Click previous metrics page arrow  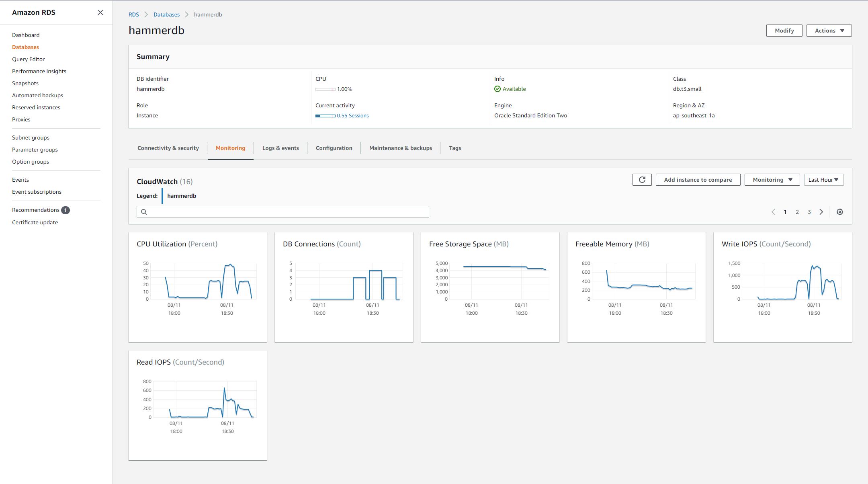773,212
